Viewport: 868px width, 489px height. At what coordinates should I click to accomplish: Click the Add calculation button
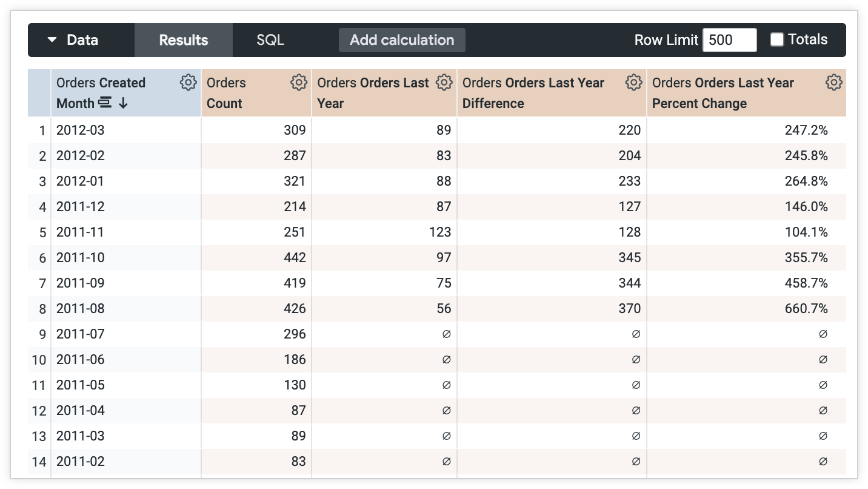click(x=401, y=40)
